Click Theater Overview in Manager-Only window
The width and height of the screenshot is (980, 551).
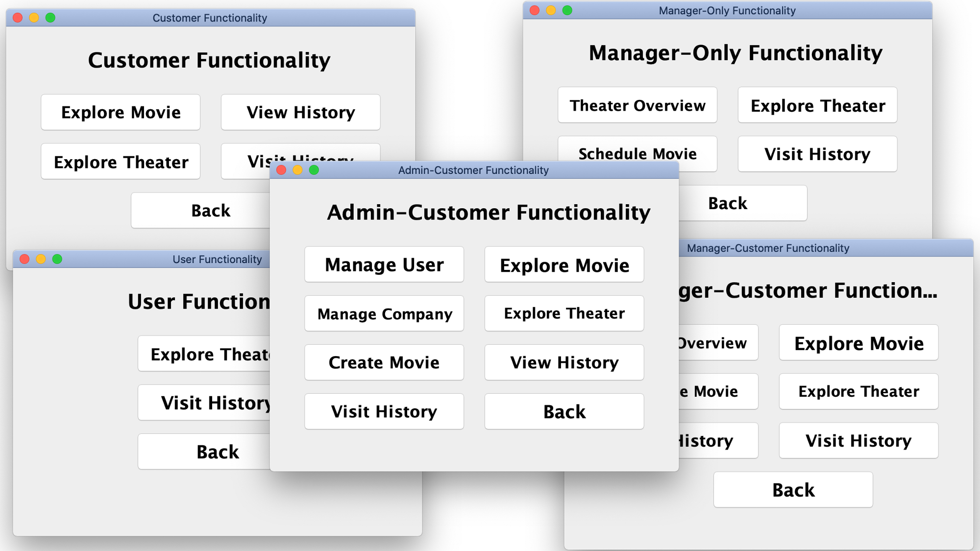point(637,105)
